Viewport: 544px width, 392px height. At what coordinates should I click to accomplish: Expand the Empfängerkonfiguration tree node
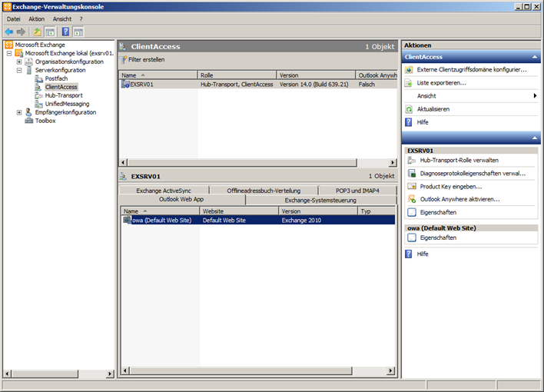coord(19,112)
